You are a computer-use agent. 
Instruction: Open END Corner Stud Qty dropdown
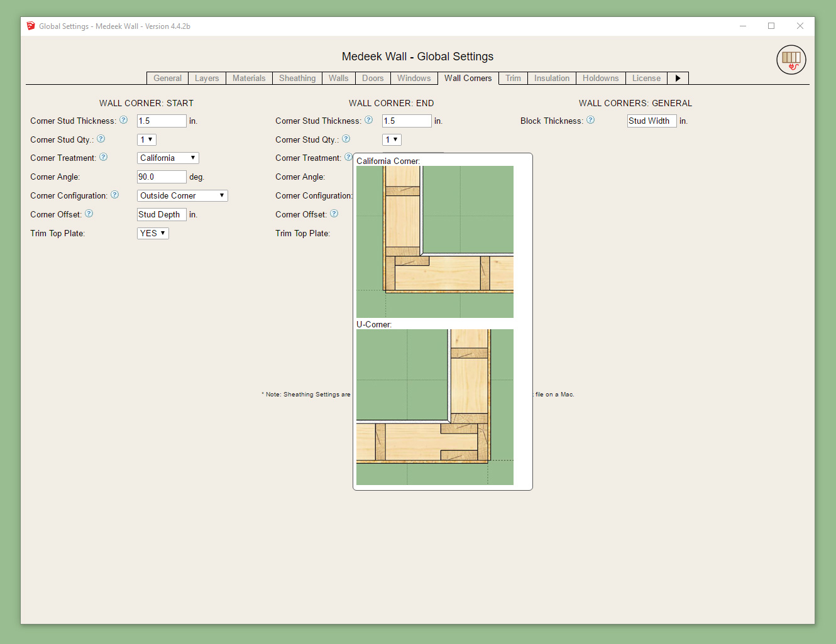pos(392,139)
